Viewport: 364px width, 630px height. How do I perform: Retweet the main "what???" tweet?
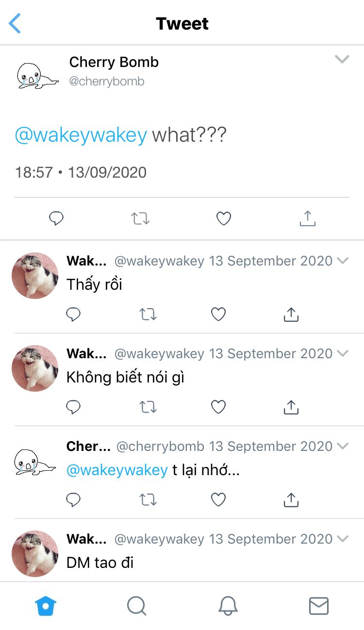point(141,219)
